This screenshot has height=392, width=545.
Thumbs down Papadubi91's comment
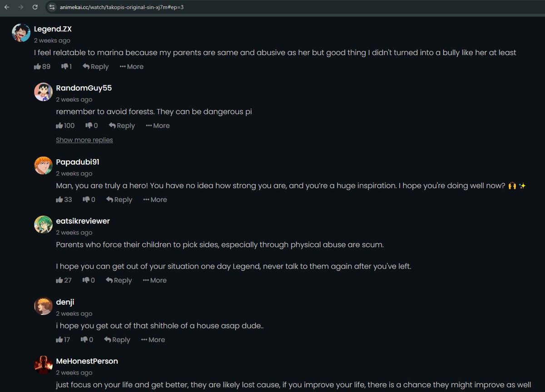[86, 200]
